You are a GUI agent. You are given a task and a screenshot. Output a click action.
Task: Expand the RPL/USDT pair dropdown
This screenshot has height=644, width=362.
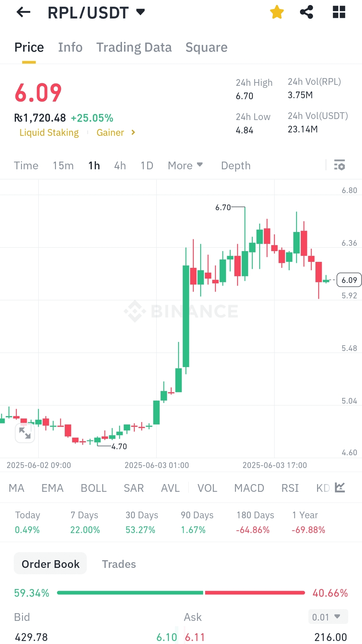(x=140, y=12)
